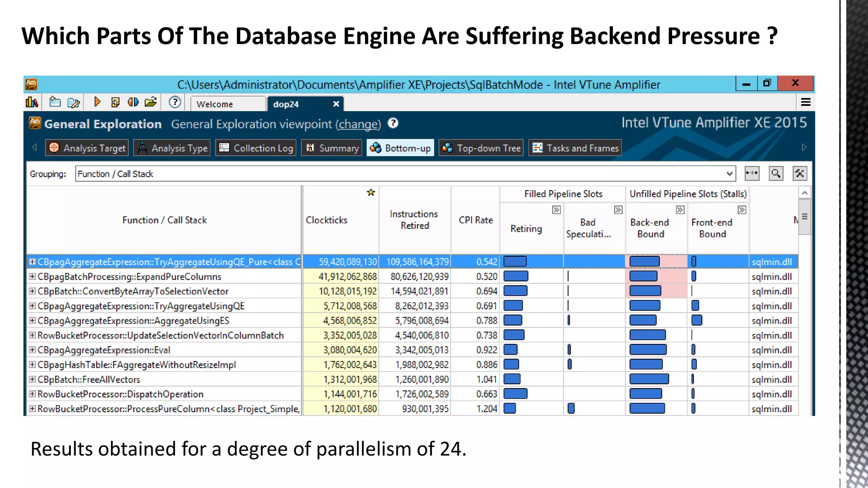This screenshot has height=488, width=868.
Task: Click the project properties edit icon
Action: (74, 103)
